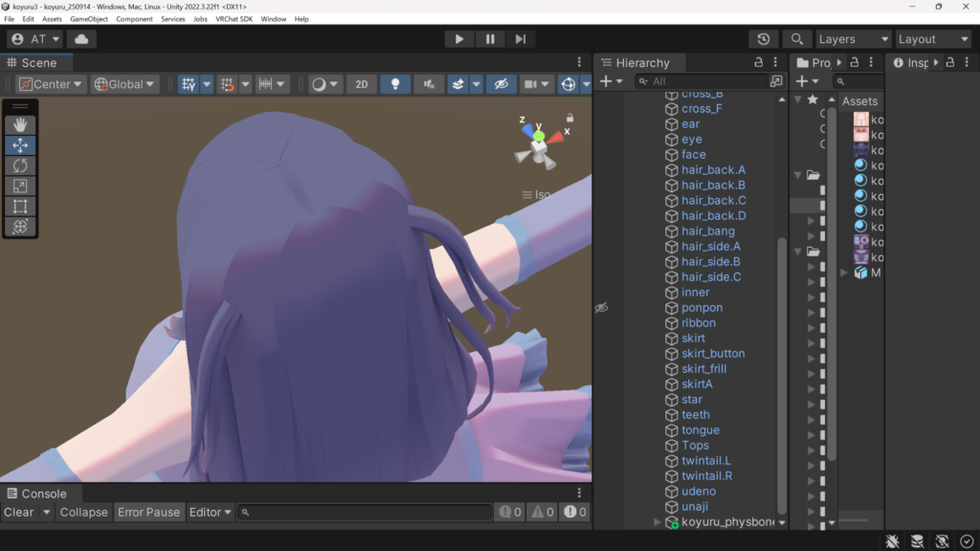The image size is (980, 551).
Task: Select hair_bang object in Hierarchy
Action: click(x=707, y=231)
